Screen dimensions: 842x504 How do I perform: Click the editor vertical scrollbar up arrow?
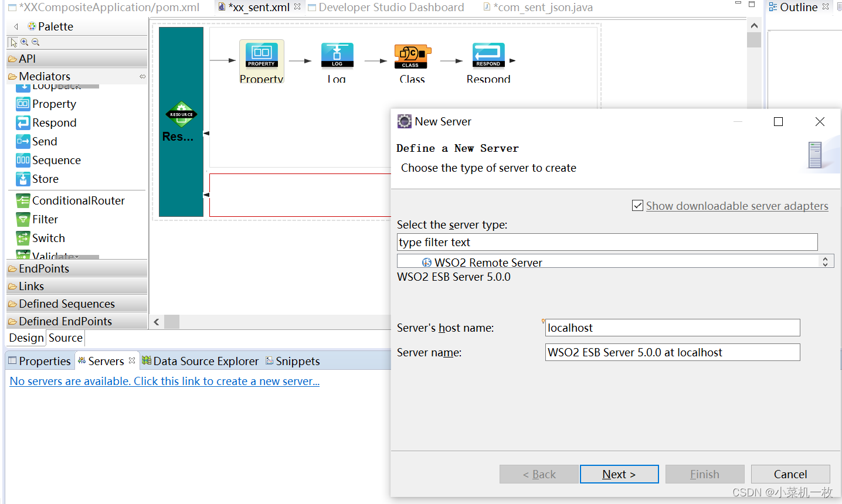(x=754, y=25)
